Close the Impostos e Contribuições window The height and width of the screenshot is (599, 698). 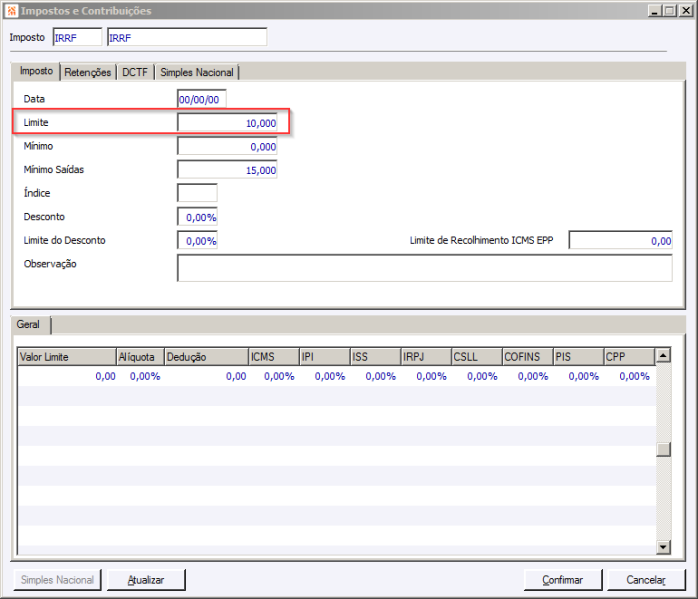tap(686, 11)
